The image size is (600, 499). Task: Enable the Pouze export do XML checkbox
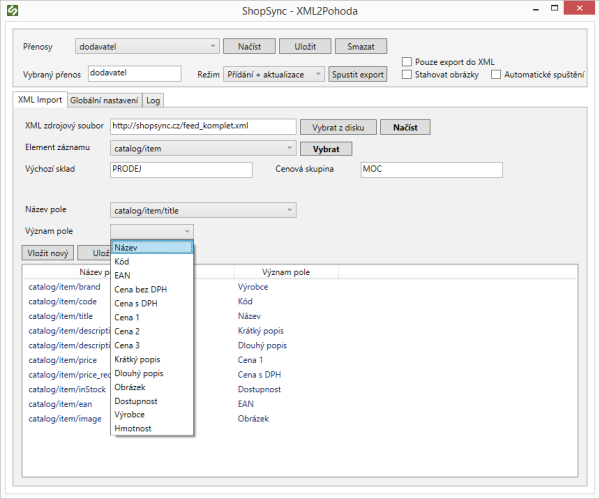(406, 61)
